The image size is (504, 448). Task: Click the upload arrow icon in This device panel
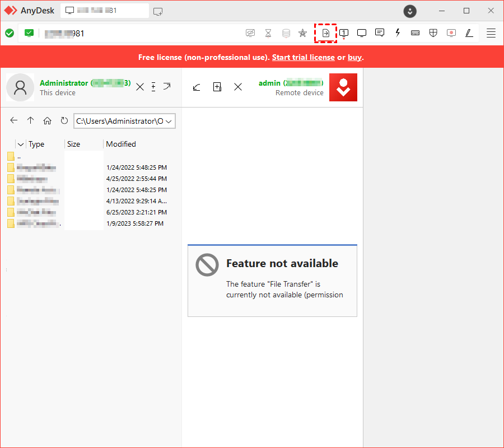[167, 86]
